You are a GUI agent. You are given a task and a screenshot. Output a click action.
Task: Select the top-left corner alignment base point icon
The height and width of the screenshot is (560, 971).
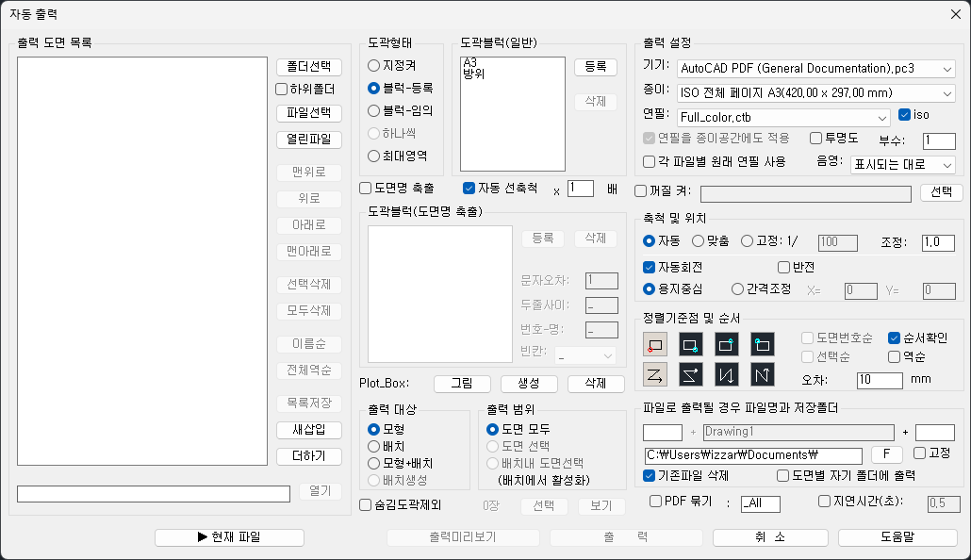click(x=763, y=344)
